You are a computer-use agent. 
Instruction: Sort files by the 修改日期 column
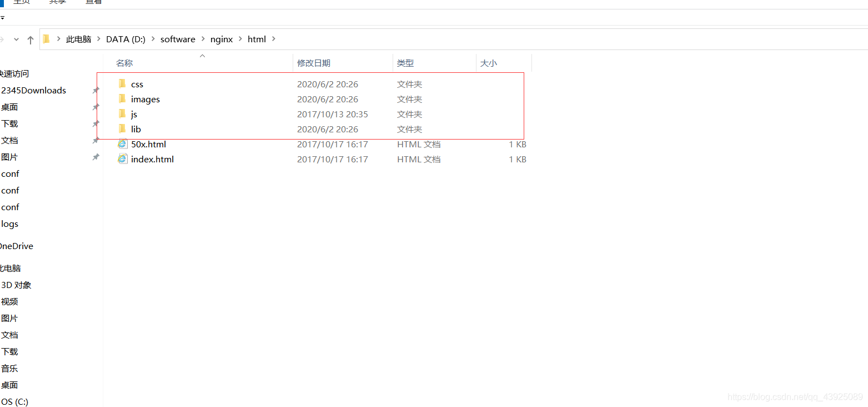pyautogui.click(x=314, y=63)
